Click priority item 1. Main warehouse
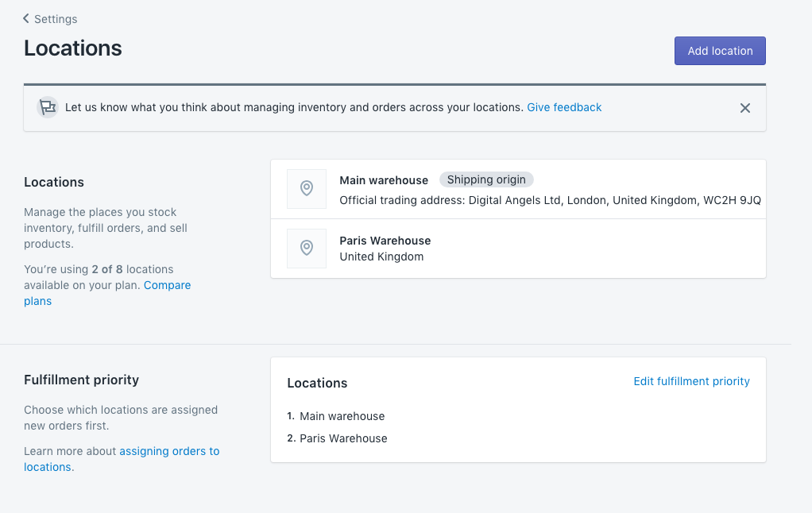Viewport: 812px width, 513px height. coord(335,416)
